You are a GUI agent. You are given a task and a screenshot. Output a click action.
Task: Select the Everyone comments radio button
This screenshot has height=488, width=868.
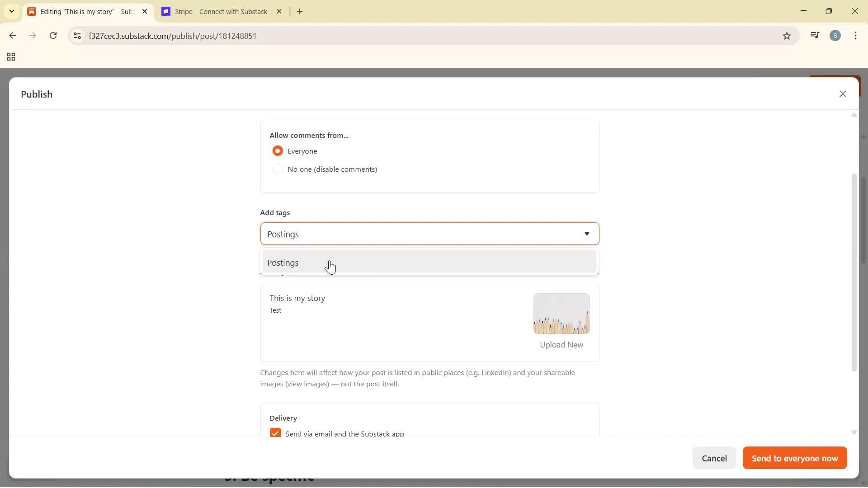[x=278, y=150]
